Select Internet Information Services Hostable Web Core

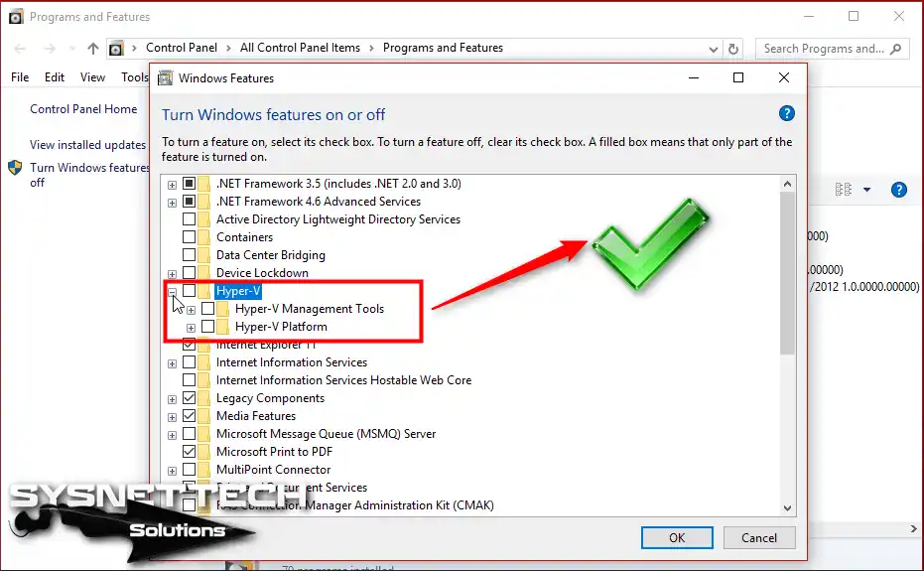(x=344, y=380)
